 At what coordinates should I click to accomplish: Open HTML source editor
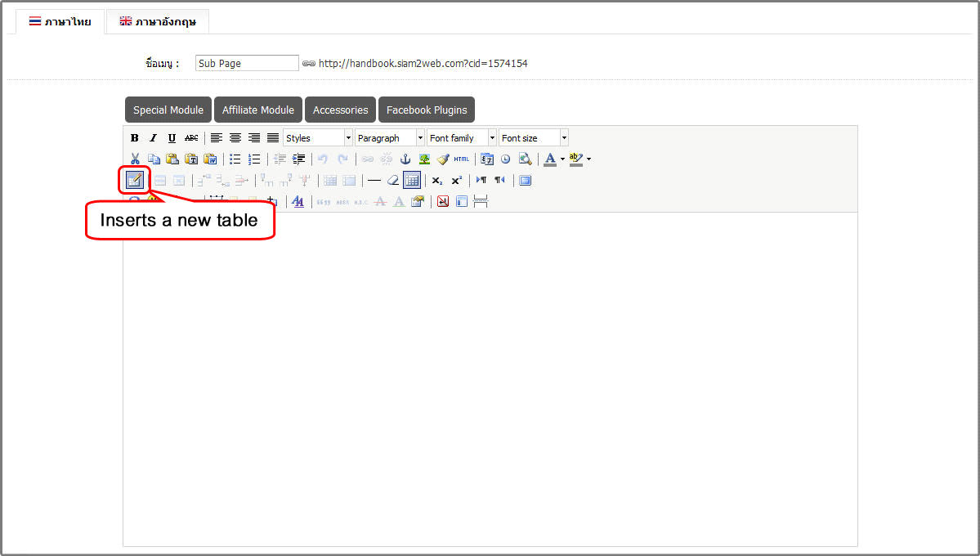pyautogui.click(x=462, y=159)
